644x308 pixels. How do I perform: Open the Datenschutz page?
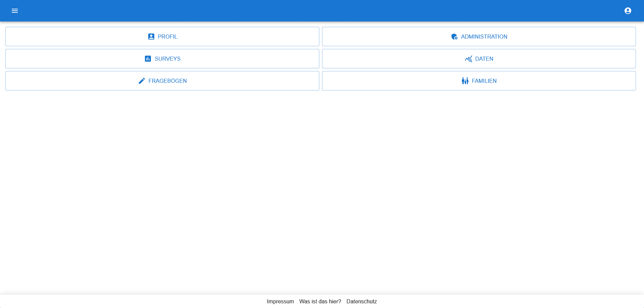(362, 301)
